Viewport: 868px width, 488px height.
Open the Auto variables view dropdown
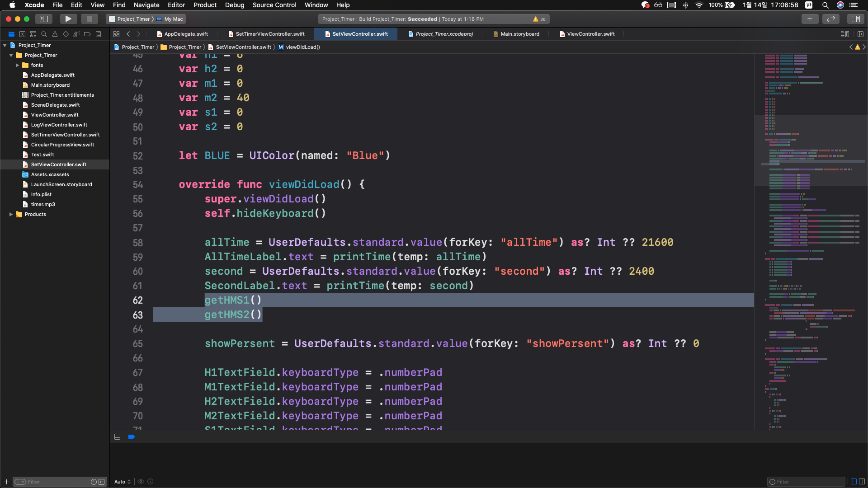point(123,482)
